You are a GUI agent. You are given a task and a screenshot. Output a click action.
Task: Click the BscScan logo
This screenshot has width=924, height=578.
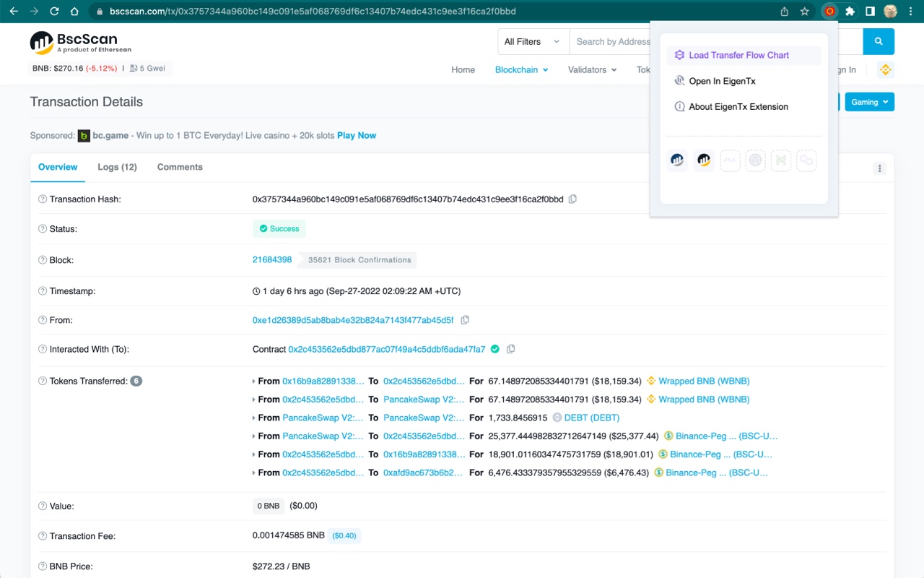click(x=74, y=43)
